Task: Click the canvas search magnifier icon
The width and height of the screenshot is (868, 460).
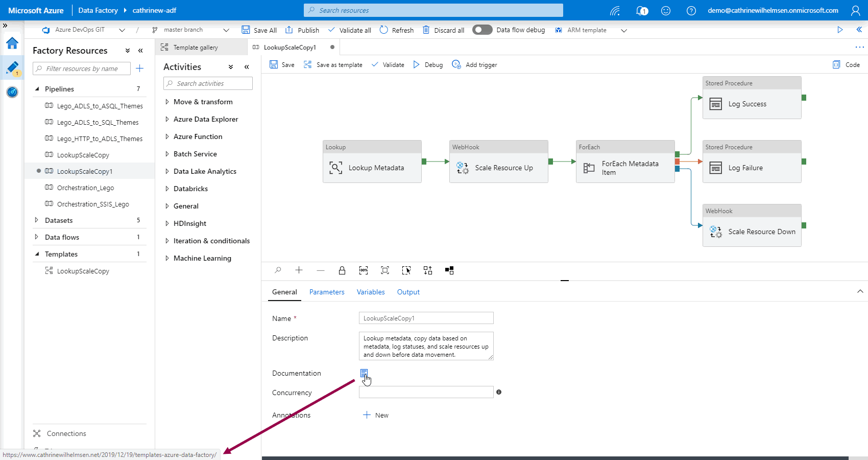Action: click(x=278, y=270)
